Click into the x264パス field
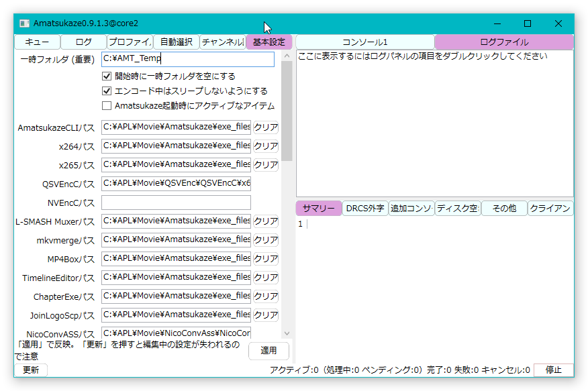Viewport: 588px width, 391px height. point(176,146)
